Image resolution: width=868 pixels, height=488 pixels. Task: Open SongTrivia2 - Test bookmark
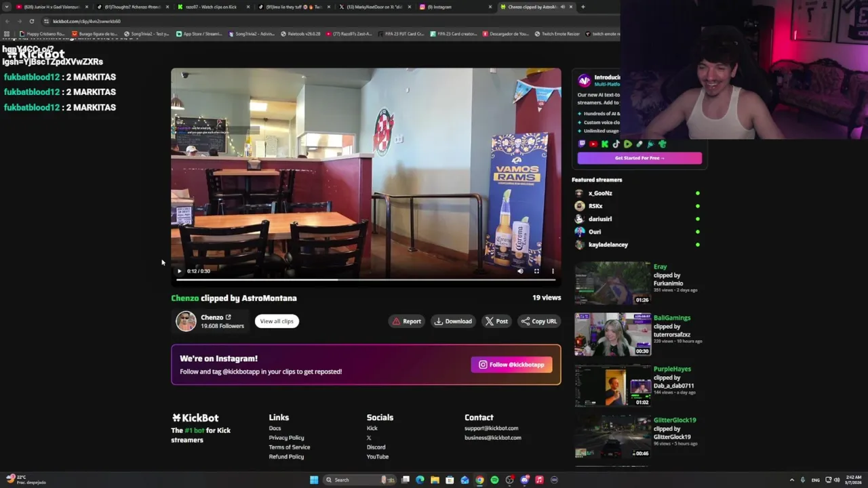point(146,34)
